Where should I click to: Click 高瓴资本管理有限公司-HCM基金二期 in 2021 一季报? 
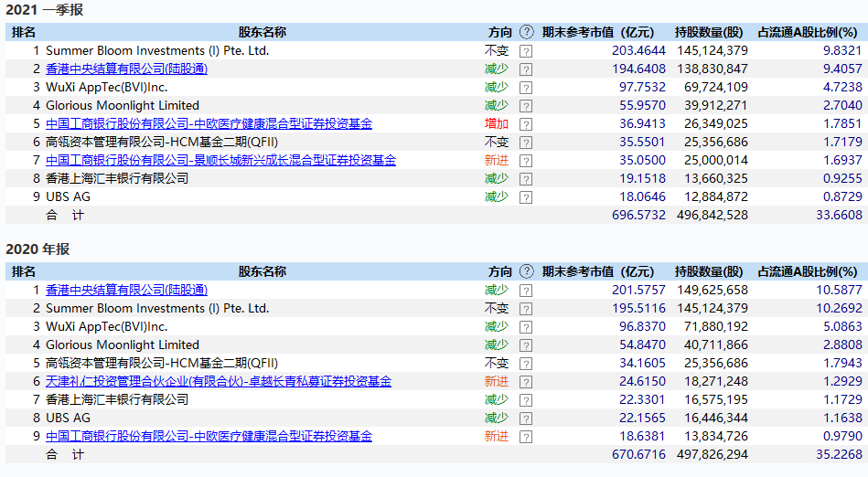pos(162,142)
